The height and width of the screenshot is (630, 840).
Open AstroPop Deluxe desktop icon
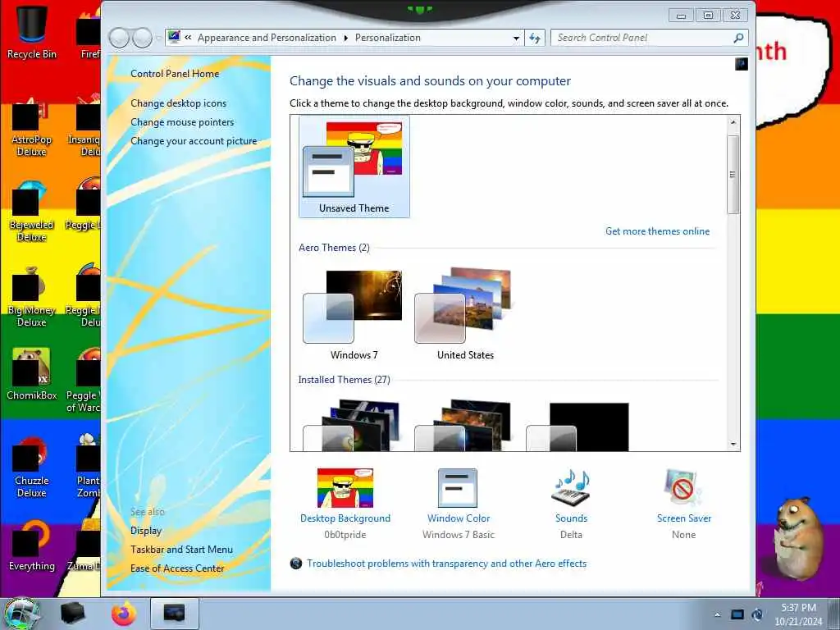[x=32, y=127]
